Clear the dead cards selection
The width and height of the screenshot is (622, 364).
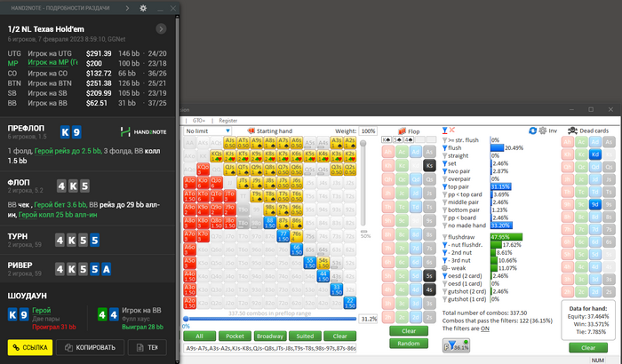coord(588,348)
